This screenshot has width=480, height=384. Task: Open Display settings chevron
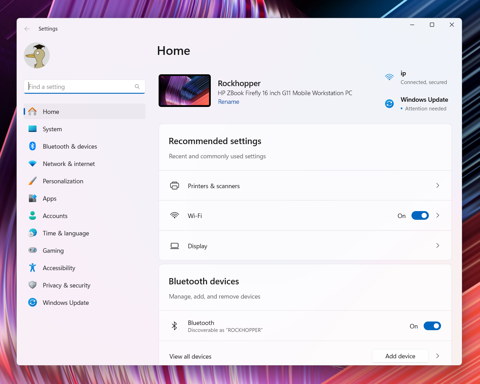(x=438, y=246)
